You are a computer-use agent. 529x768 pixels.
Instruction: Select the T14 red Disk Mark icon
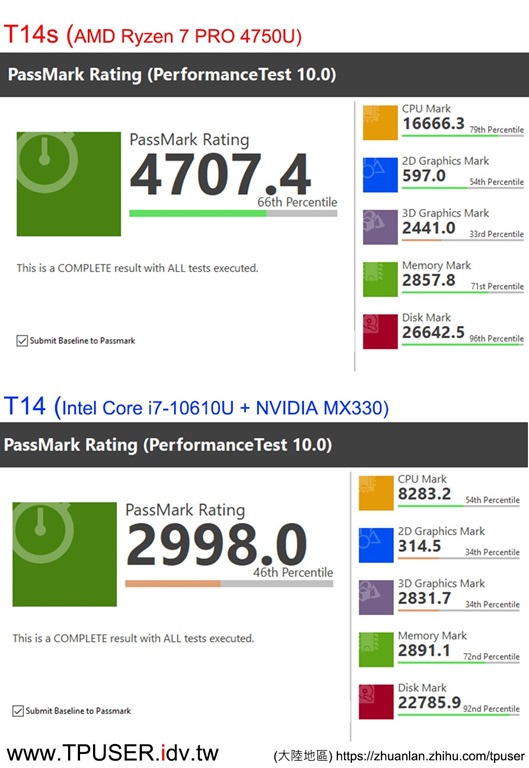(x=376, y=702)
